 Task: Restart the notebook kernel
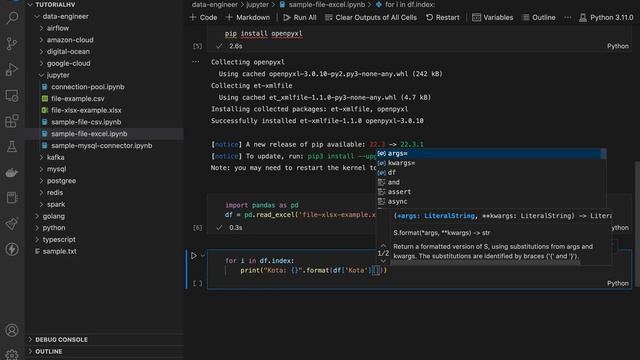[x=442, y=18]
